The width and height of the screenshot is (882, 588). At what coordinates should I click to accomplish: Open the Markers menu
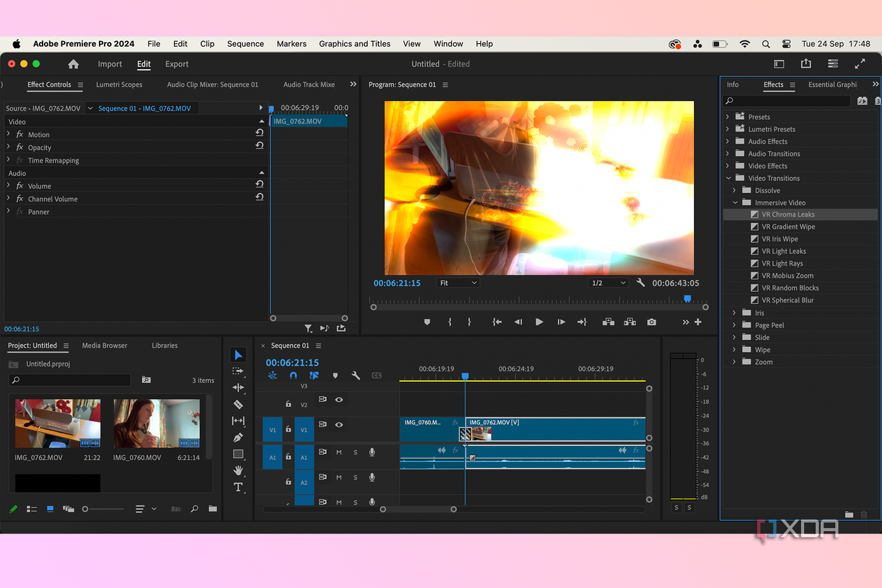pyautogui.click(x=291, y=44)
